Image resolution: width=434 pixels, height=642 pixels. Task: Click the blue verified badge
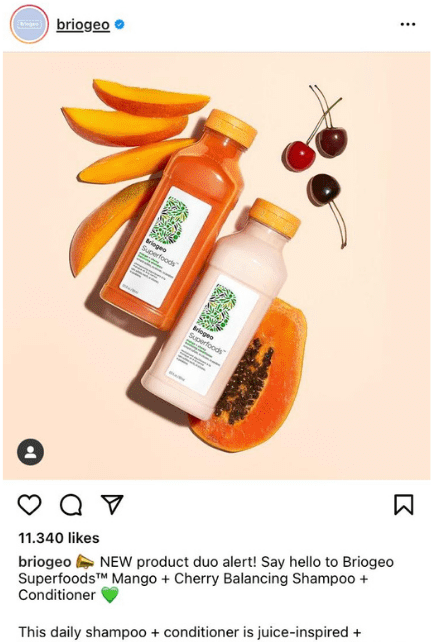click(120, 25)
